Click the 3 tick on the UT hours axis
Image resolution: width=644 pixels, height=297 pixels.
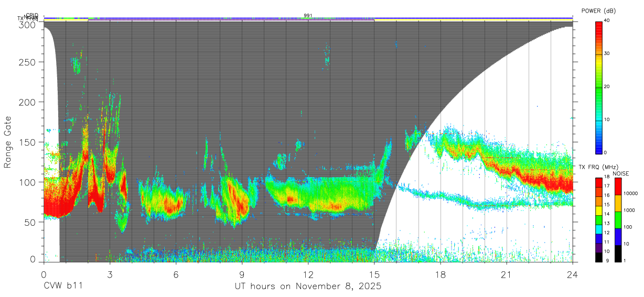coord(110,274)
